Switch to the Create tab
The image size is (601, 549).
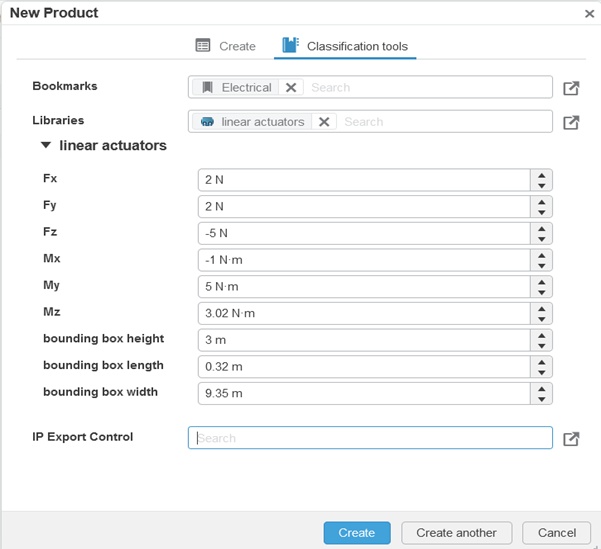225,46
